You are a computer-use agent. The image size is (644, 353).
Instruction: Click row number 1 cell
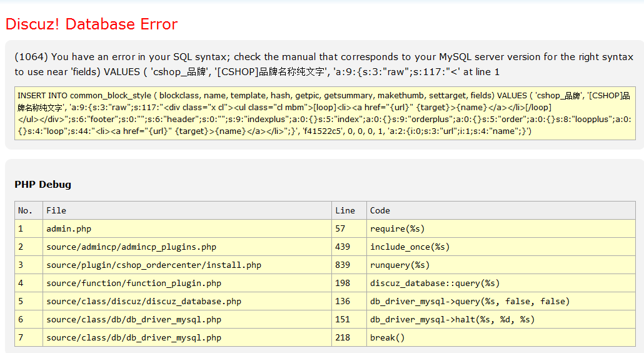click(x=29, y=228)
